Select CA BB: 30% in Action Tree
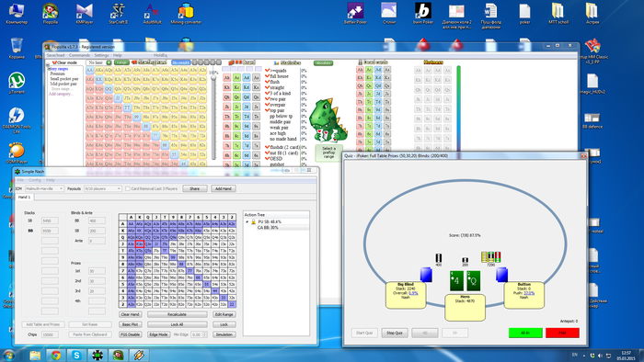Viewport: 644px width, 362px height. tap(268, 228)
